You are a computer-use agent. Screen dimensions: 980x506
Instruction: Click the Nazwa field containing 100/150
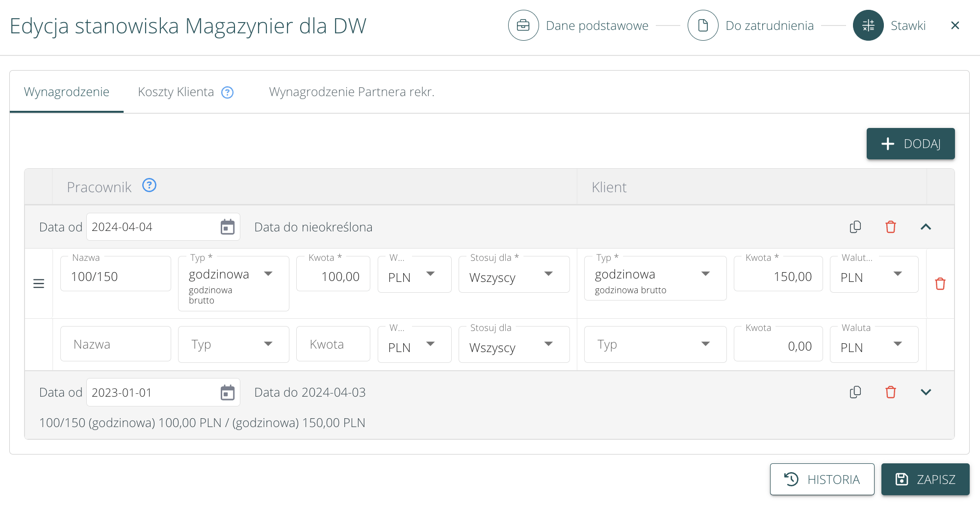115,277
